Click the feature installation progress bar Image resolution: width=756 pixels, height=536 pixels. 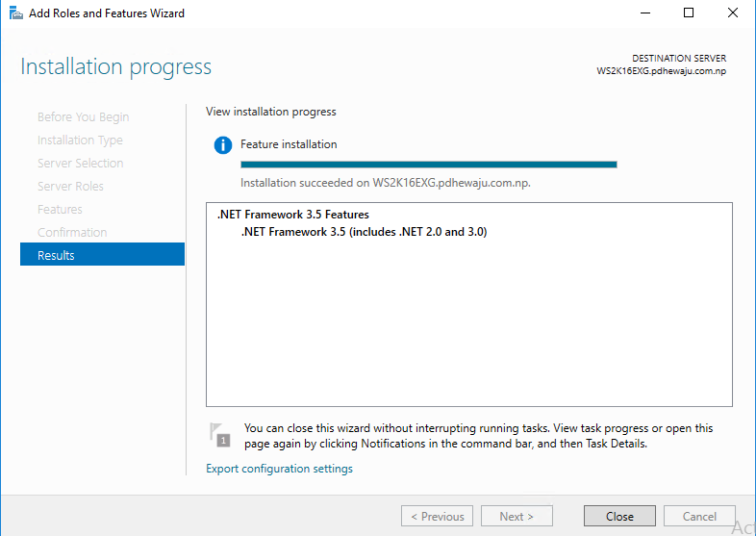coord(428,165)
